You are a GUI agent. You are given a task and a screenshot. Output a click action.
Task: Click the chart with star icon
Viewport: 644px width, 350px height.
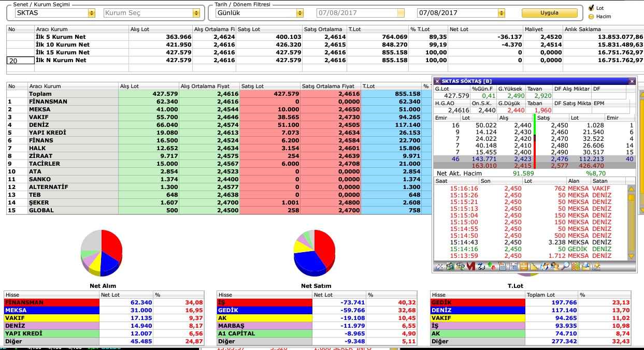[x=596, y=267]
